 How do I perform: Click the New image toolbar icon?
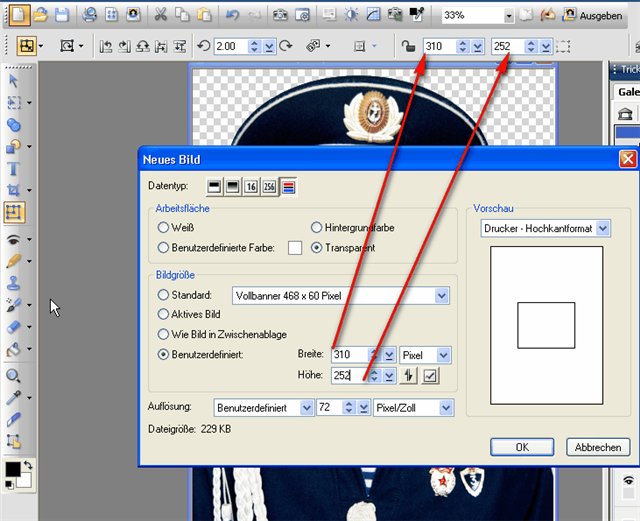coord(20,15)
